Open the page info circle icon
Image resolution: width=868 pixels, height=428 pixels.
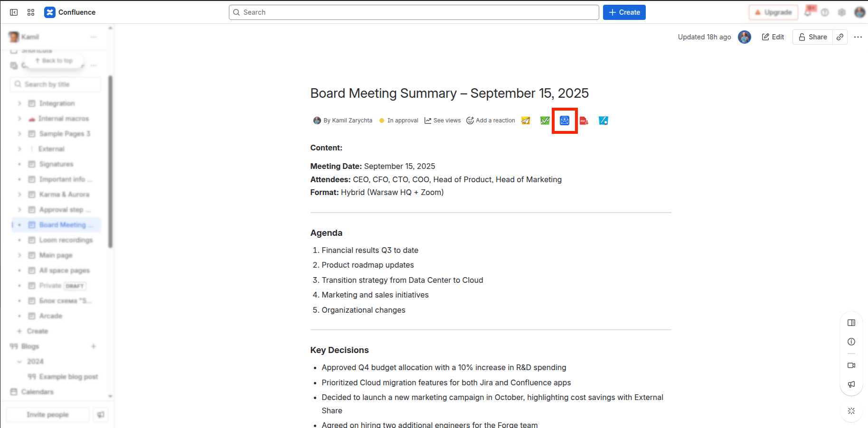851,342
